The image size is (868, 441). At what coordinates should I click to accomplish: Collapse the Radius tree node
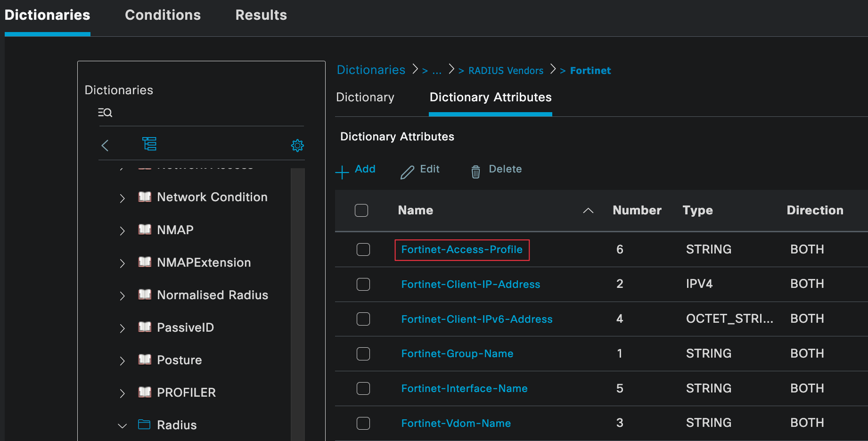(x=123, y=426)
